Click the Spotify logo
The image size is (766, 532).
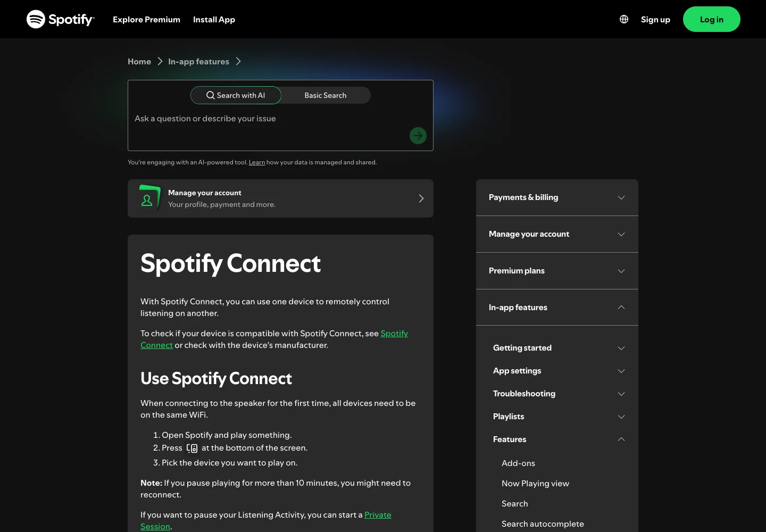60,19
